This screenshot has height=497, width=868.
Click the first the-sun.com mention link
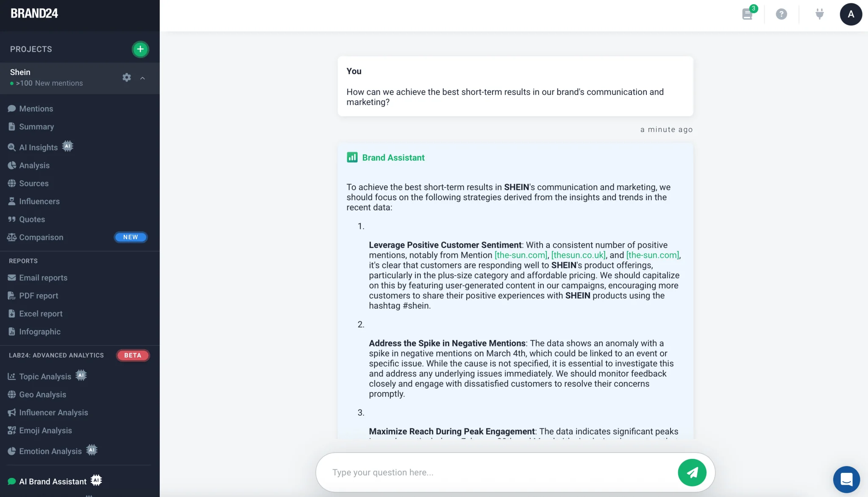coord(521,255)
